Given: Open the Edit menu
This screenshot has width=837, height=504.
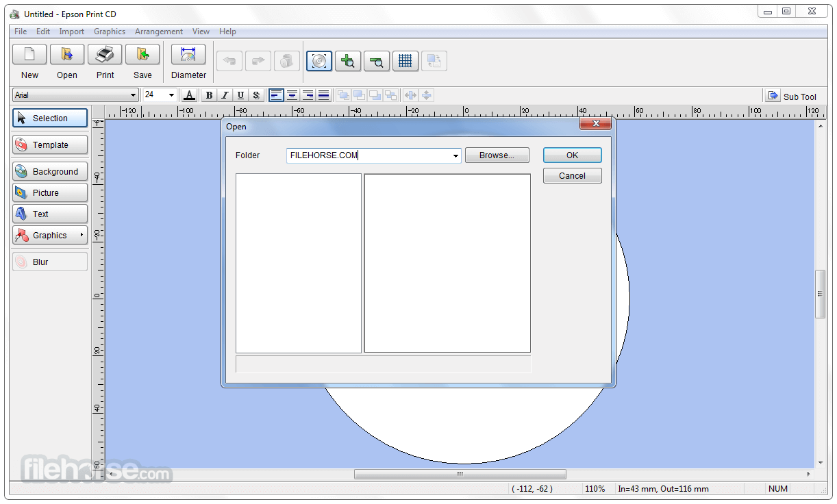Looking at the screenshot, I should pos(43,32).
